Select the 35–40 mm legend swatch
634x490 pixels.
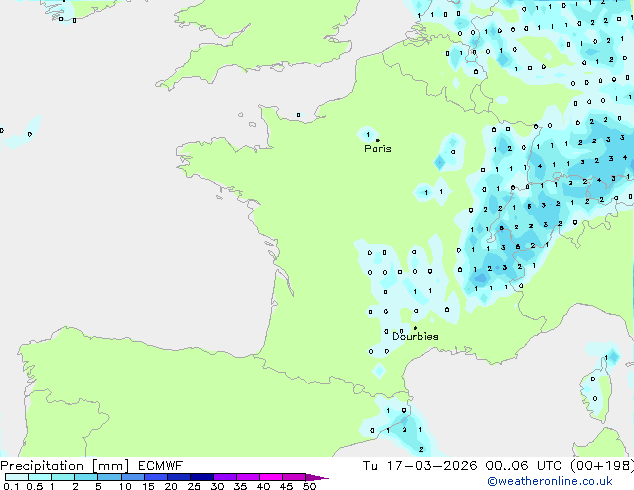coord(247,477)
